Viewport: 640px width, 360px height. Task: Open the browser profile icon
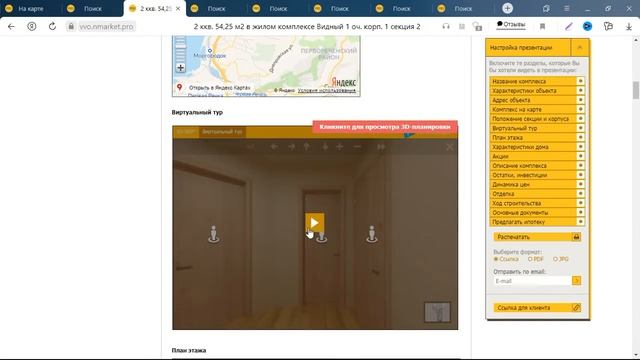pos(31,27)
